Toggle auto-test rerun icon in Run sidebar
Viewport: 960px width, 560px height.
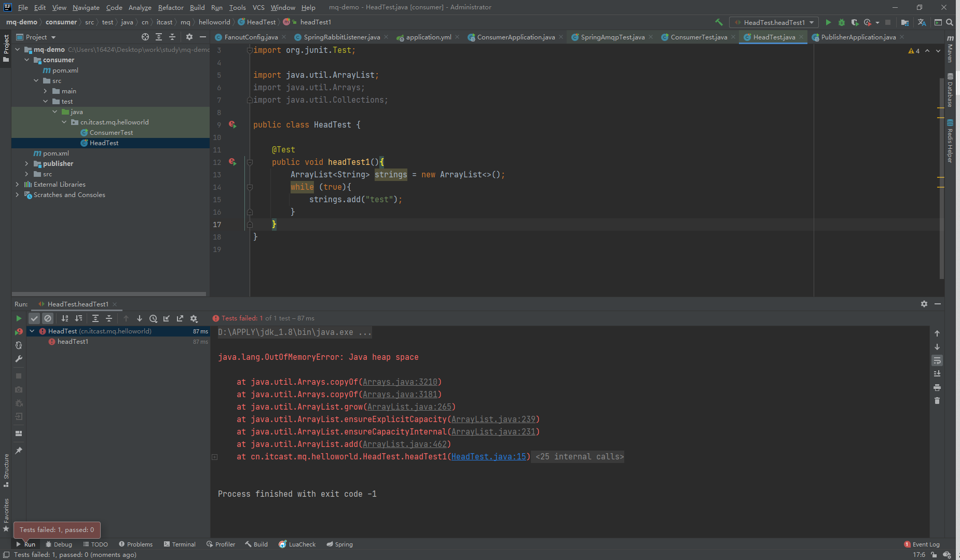click(x=19, y=345)
